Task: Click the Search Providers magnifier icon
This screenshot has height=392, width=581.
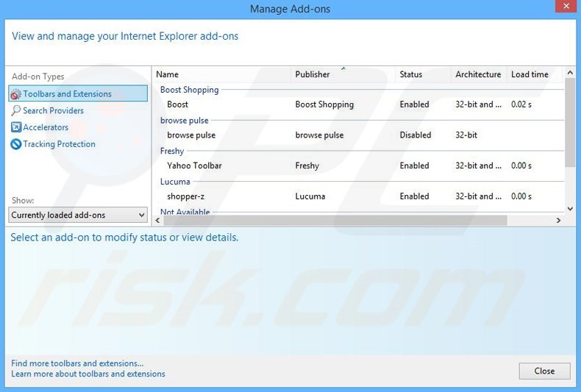Action: click(x=15, y=110)
